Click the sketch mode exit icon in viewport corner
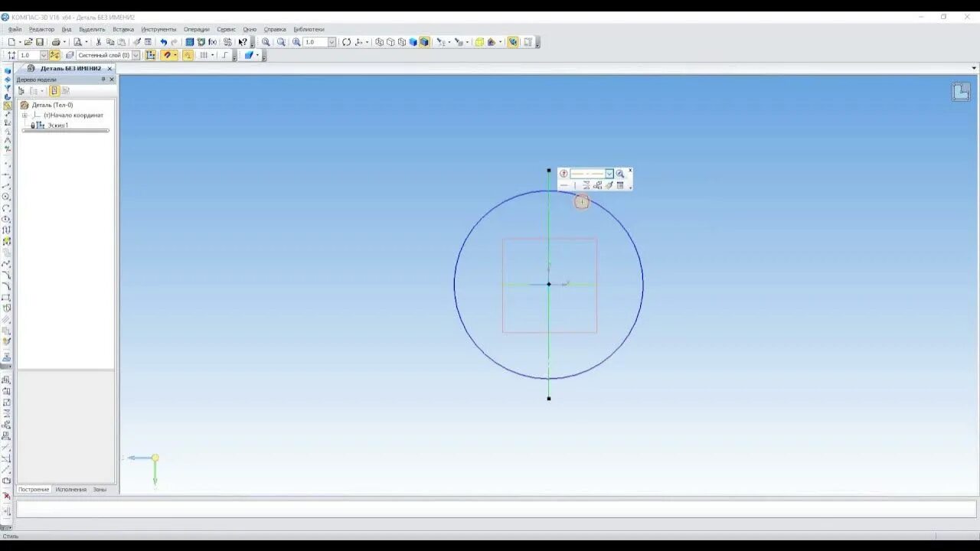 (x=961, y=93)
